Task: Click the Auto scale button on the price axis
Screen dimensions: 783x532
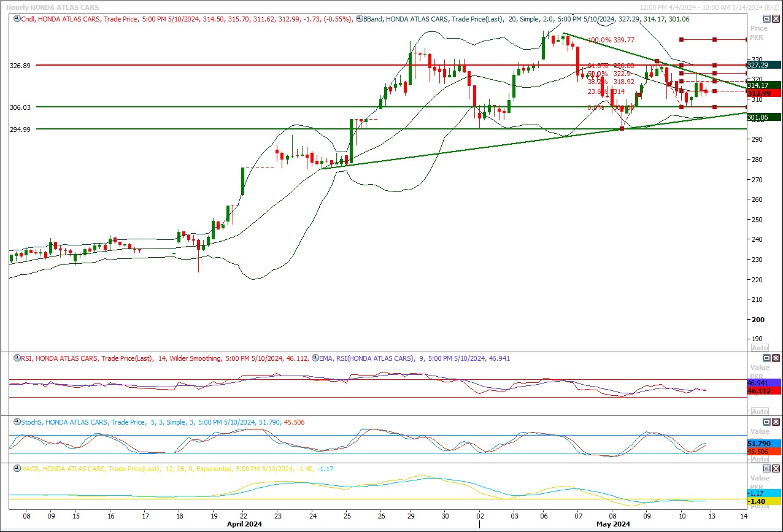Action: tap(759, 348)
